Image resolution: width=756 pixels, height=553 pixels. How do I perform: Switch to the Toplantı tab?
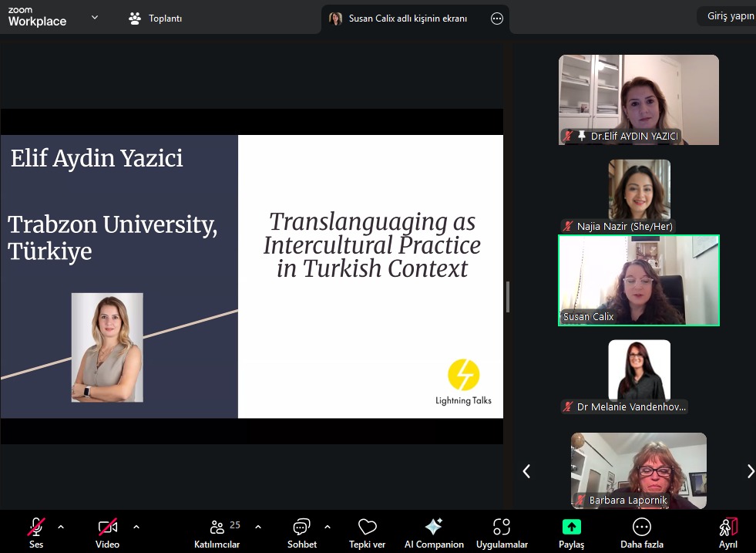tap(156, 19)
